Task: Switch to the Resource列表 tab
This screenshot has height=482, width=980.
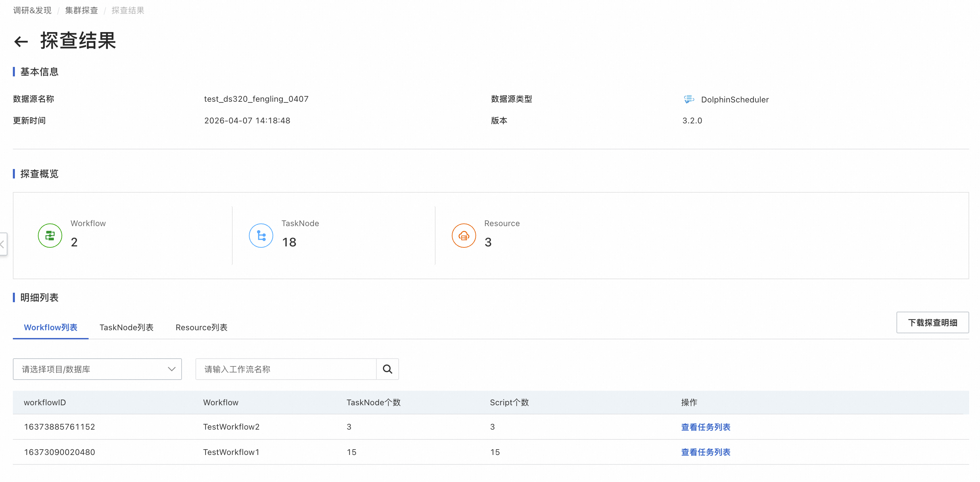Action: [202, 327]
